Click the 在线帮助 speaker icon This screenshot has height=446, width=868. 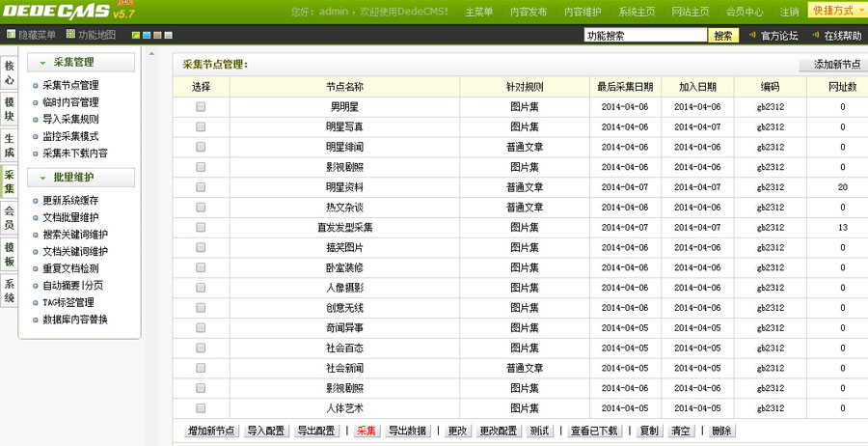(816, 36)
